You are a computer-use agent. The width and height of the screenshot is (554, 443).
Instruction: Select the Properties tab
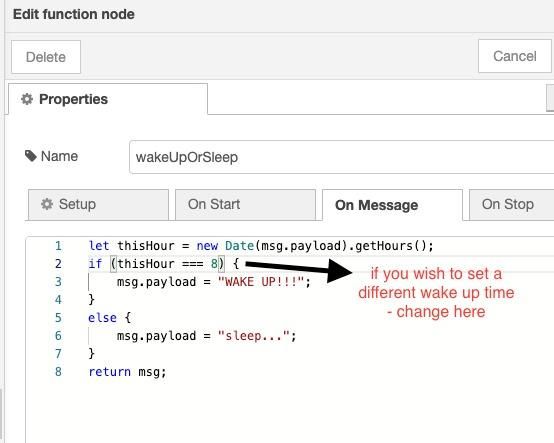click(108, 99)
